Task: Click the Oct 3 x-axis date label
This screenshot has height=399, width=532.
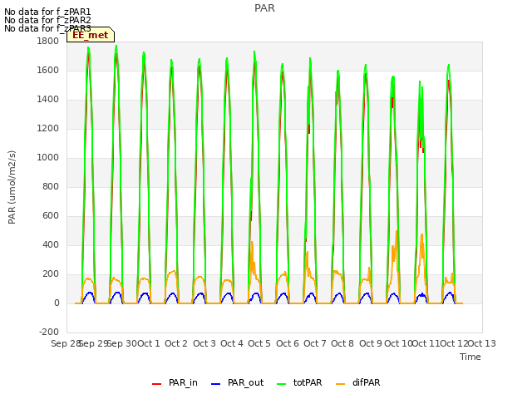Action: pos(204,343)
